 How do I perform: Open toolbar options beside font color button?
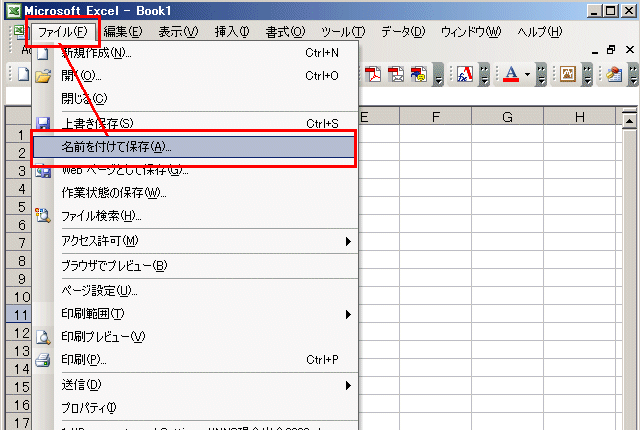pyautogui.click(x=541, y=75)
